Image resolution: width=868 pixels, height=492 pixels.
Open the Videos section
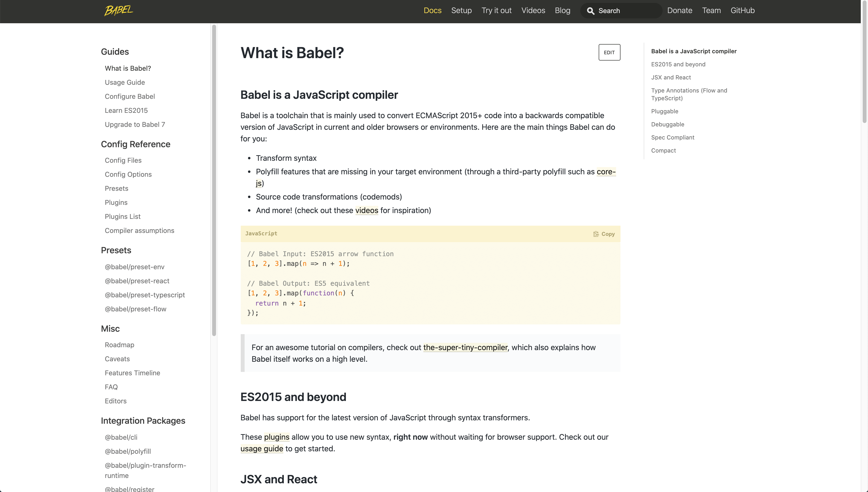533,10
